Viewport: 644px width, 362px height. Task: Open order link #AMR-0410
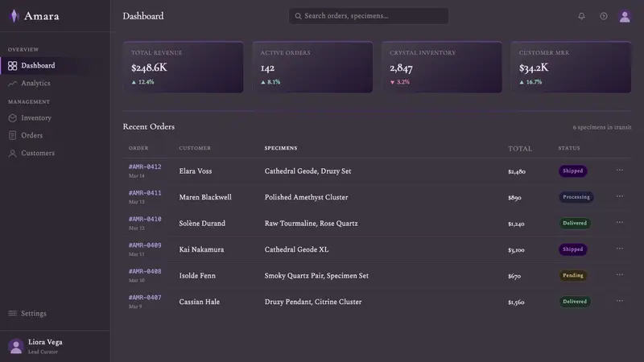coord(145,219)
